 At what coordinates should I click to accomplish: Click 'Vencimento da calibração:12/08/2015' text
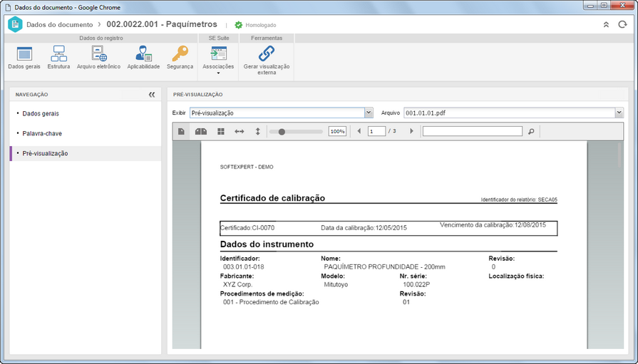point(493,225)
